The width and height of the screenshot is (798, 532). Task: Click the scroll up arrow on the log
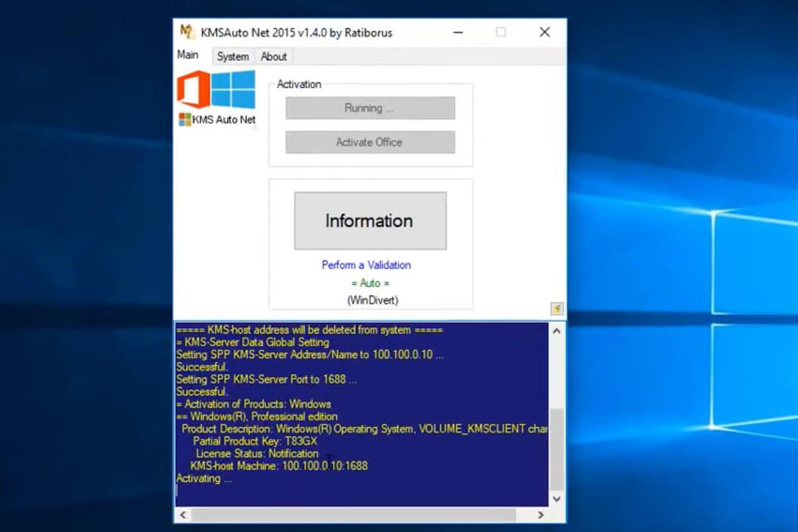[556, 330]
